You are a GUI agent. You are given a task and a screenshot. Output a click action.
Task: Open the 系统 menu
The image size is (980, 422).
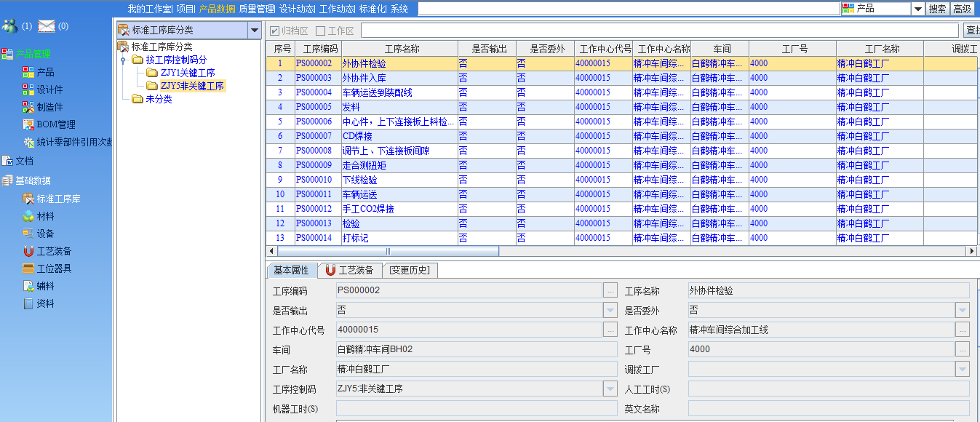click(x=399, y=9)
